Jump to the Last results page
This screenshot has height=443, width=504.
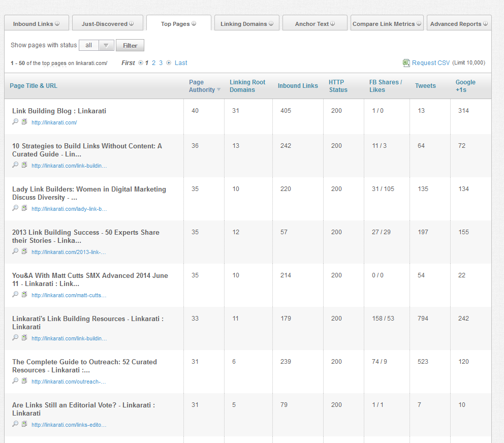point(181,62)
